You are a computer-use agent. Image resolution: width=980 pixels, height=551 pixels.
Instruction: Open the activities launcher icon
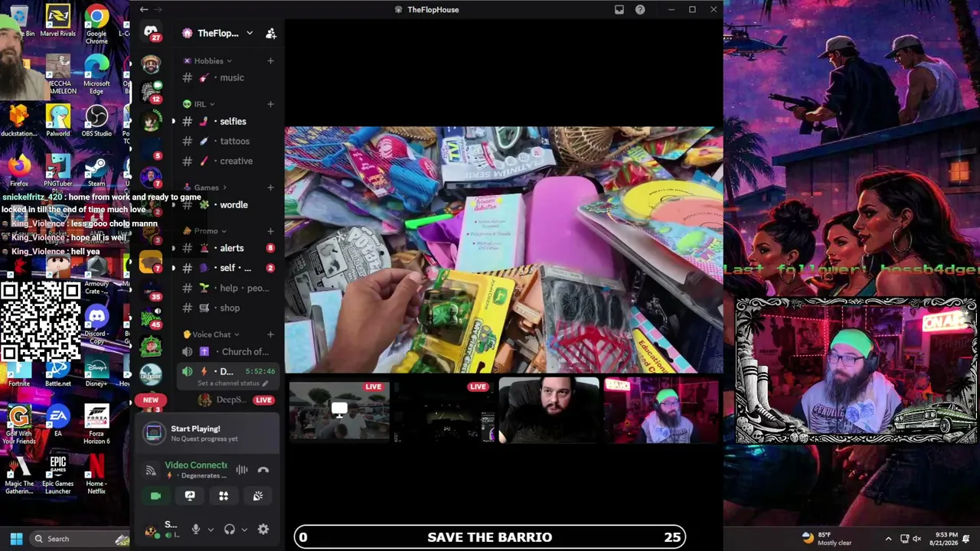point(224,496)
